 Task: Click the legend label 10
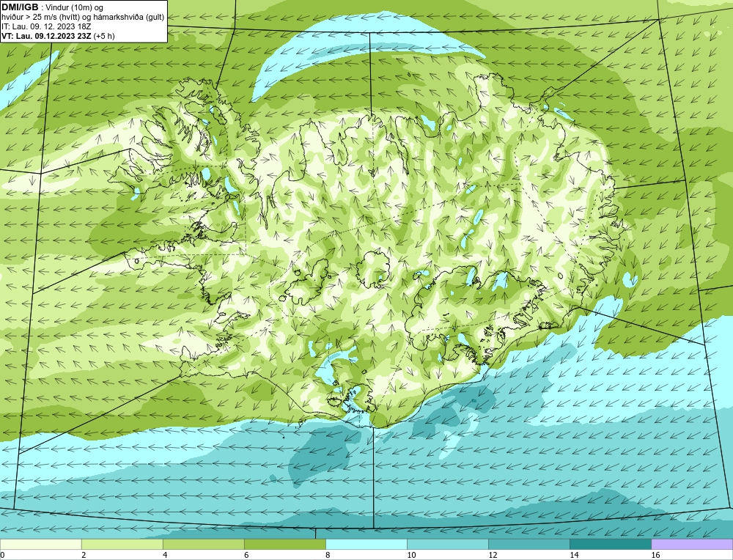411,555
